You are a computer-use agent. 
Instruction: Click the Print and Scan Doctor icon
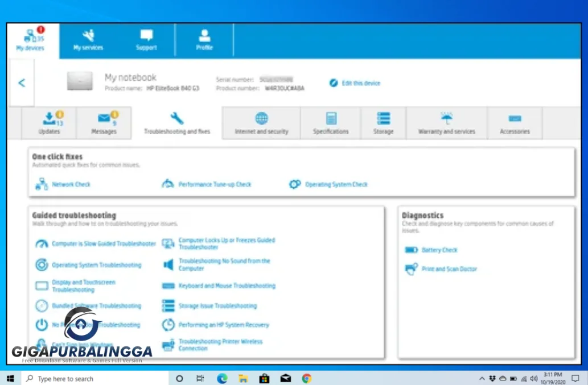[x=412, y=269]
